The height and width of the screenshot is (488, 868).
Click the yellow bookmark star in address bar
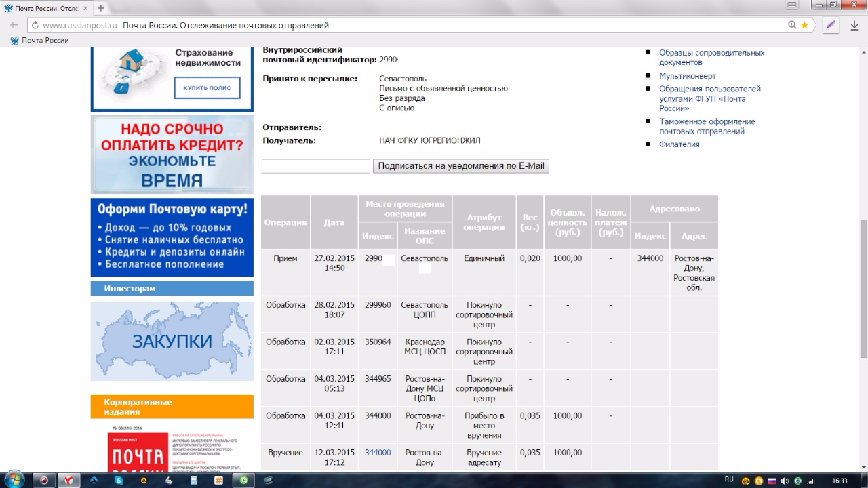804,25
